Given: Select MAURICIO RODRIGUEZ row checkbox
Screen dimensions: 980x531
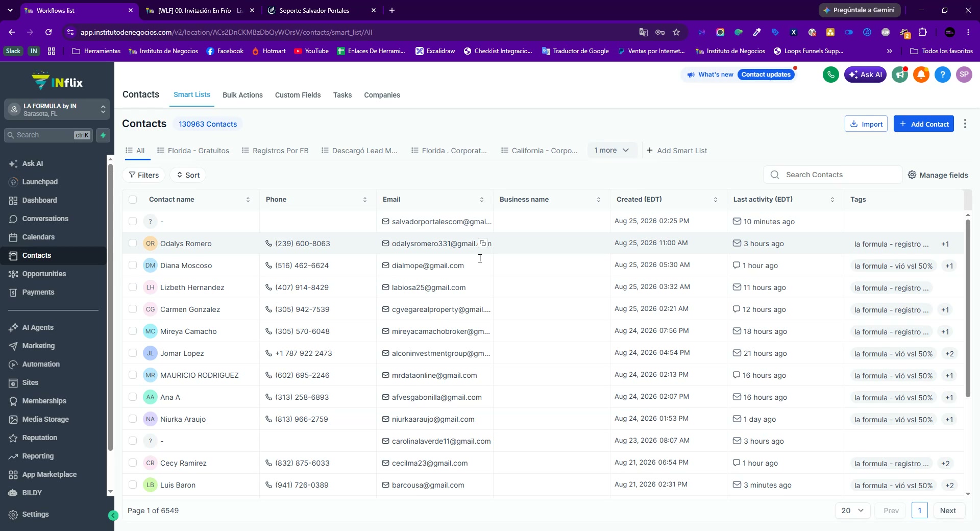Looking at the screenshot, I should coord(133,375).
